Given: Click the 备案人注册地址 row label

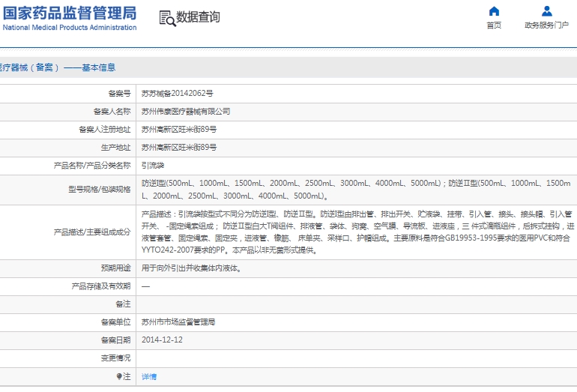Looking at the screenshot, I should click(x=105, y=130).
